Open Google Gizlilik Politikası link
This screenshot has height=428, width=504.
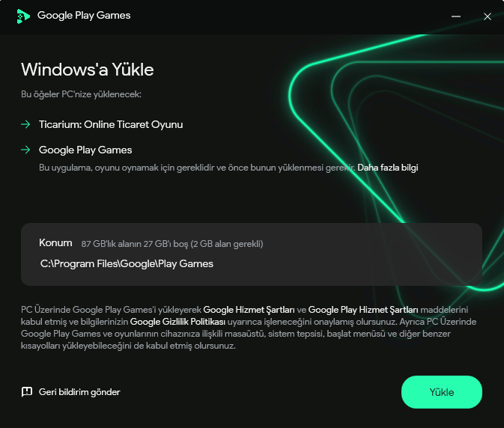(177, 322)
